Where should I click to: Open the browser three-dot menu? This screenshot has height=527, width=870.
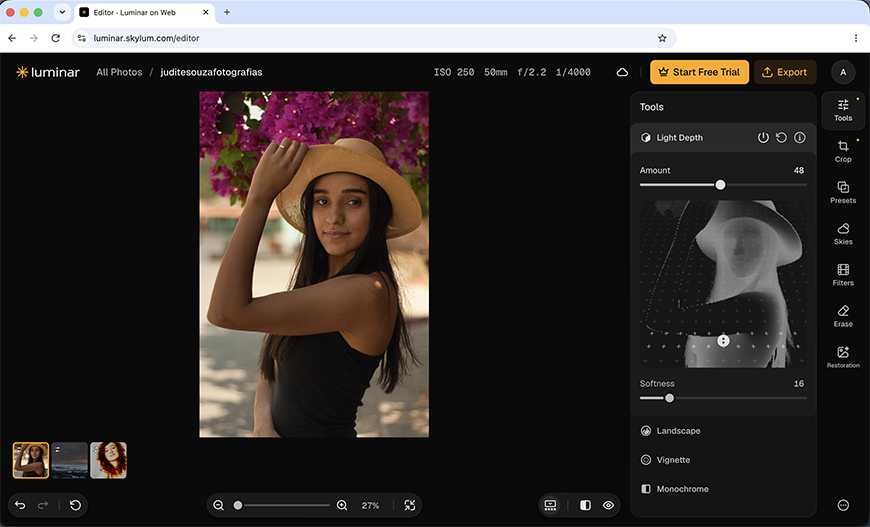(x=856, y=38)
